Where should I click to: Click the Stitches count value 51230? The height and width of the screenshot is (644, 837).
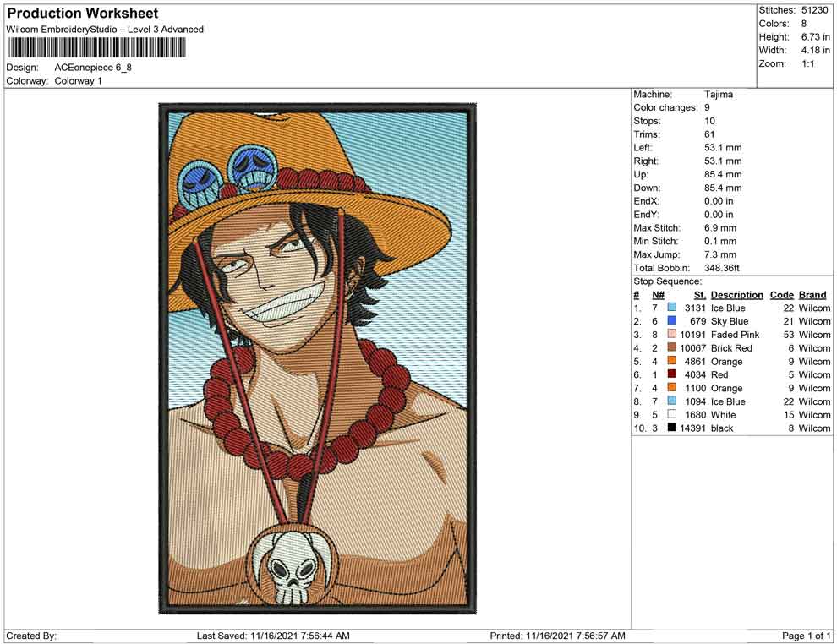(x=816, y=10)
